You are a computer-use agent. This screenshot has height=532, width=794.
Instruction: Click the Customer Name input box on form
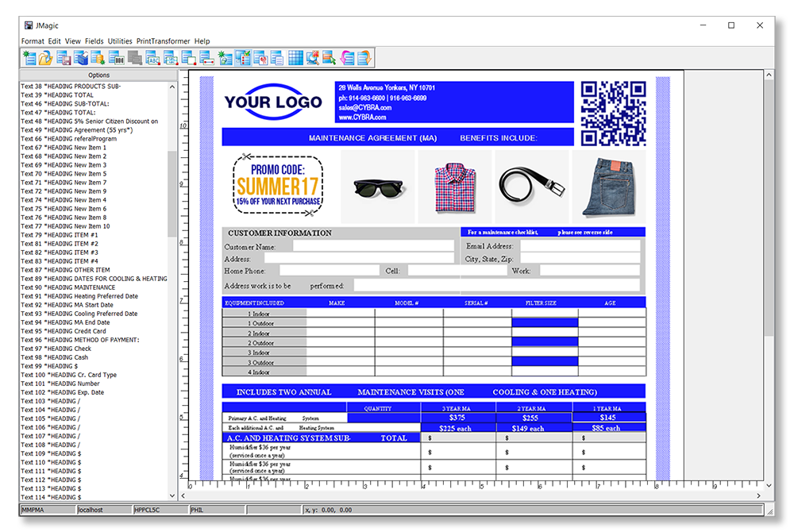[374, 246]
